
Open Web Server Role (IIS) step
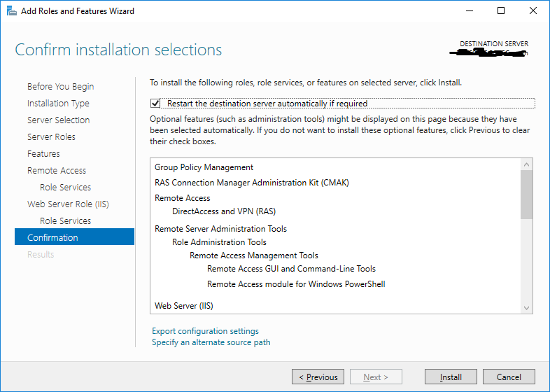coord(68,204)
